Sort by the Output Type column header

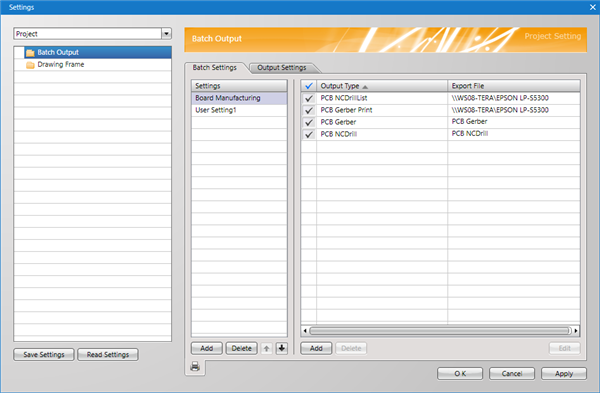[x=382, y=86]
